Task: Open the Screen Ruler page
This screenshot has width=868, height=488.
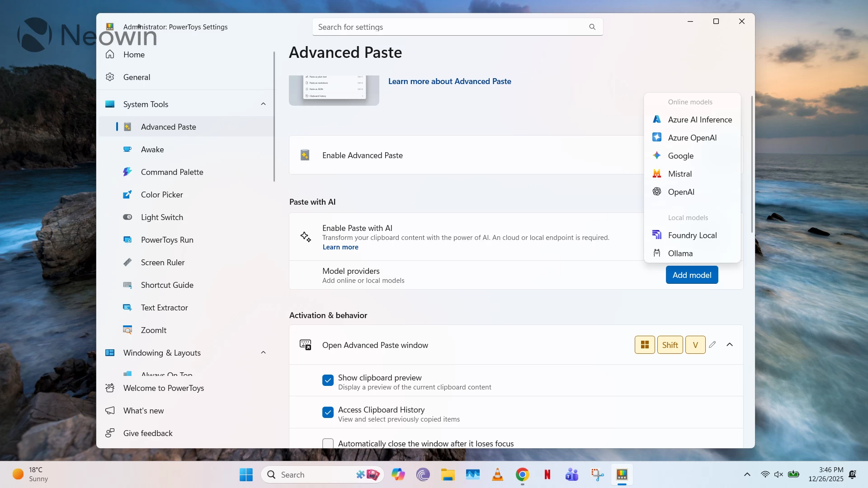Action: (185, 263)
